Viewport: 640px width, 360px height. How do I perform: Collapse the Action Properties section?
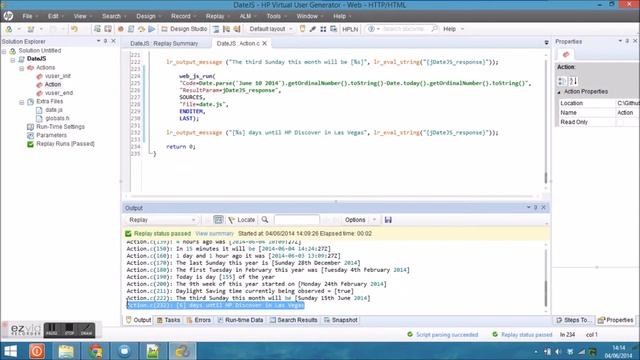pos(559,92)
